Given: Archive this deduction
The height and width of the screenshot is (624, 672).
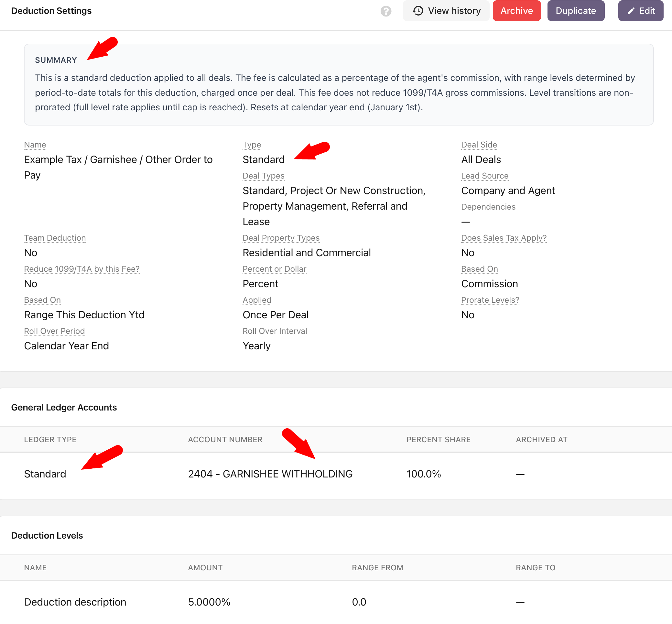Looking at the screenshot, I should (516, 11).
